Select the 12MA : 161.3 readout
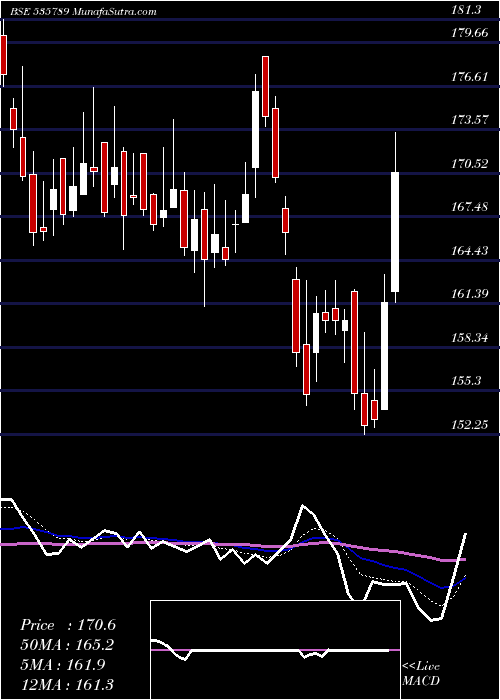500x700 pixels. (x=67, y=684)
